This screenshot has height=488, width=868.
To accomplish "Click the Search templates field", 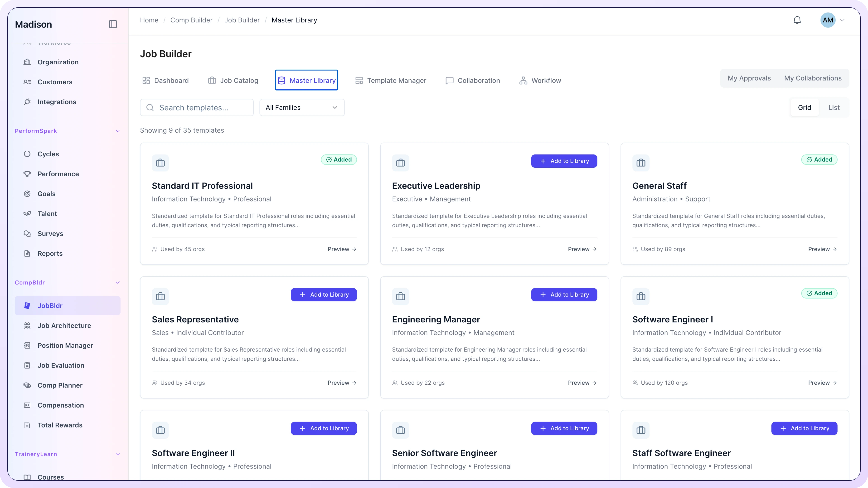I will pos(197,108).
